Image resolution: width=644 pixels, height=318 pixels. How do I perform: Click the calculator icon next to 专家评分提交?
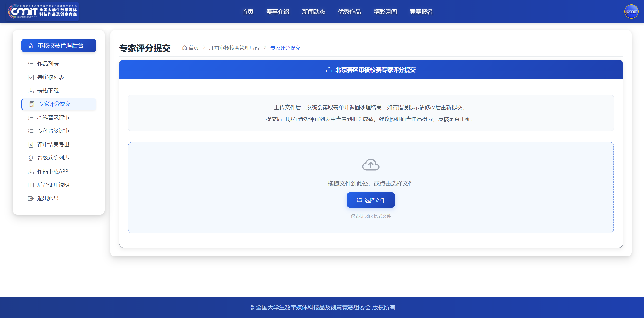pos(32,104)
